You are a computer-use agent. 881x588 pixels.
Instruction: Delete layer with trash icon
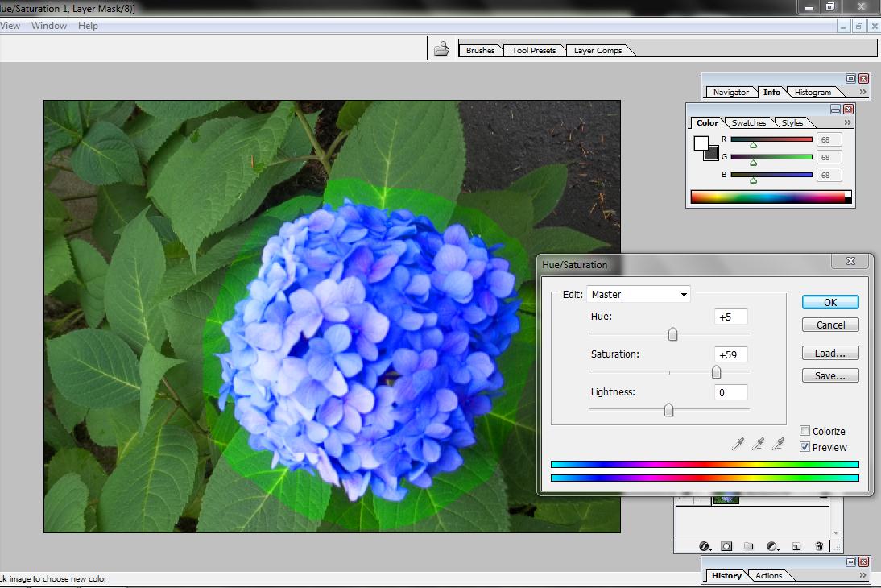point(819,546)
